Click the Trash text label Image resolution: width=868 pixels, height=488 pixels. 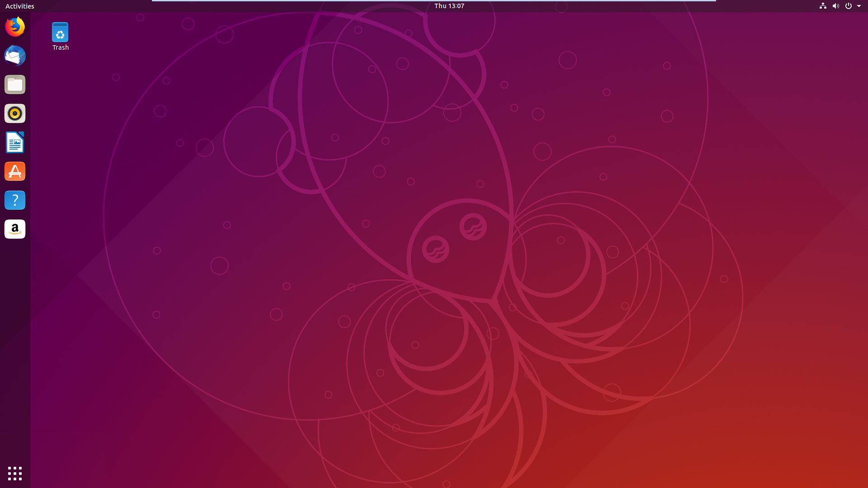[60, 47]
